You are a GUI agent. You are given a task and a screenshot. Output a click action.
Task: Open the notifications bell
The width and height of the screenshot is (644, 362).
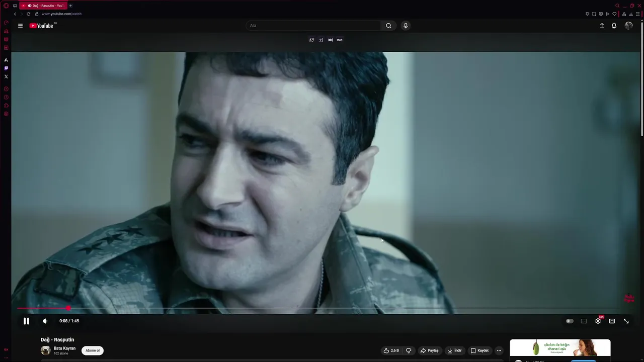click(614, 26)
